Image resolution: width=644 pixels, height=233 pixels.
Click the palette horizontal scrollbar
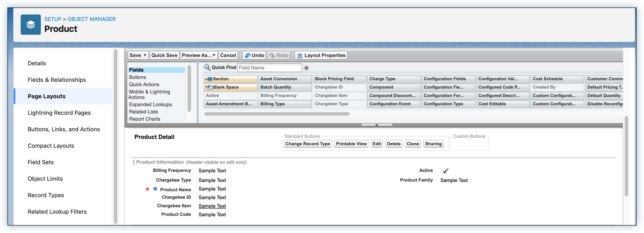tap(277, 114)
